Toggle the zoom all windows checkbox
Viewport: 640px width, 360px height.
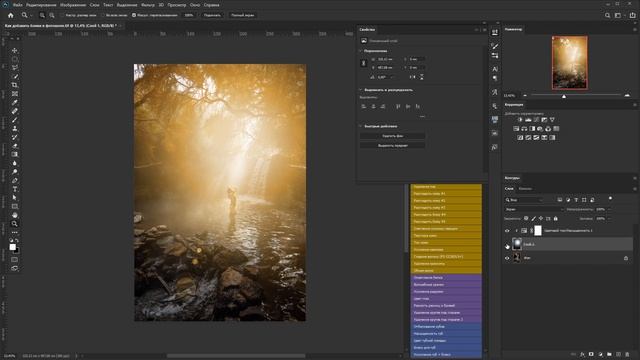coord(103,15)
